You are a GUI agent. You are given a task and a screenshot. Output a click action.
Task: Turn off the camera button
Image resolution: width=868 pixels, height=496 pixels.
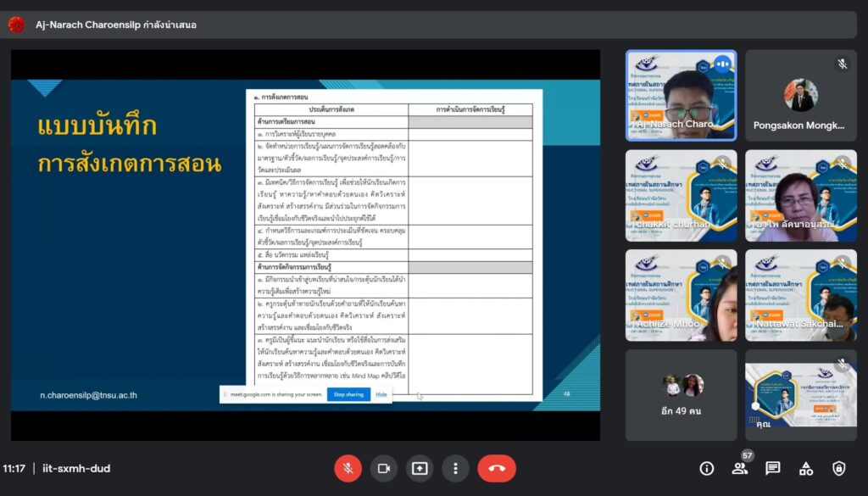tap(384, 468)
